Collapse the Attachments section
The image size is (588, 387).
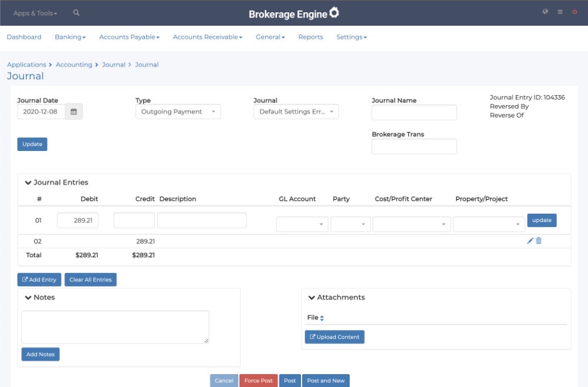coord(312,298)
